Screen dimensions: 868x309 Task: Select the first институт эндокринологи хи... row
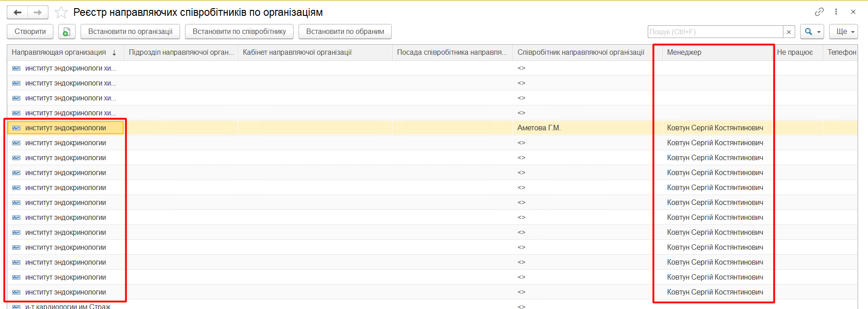point(70,68)
